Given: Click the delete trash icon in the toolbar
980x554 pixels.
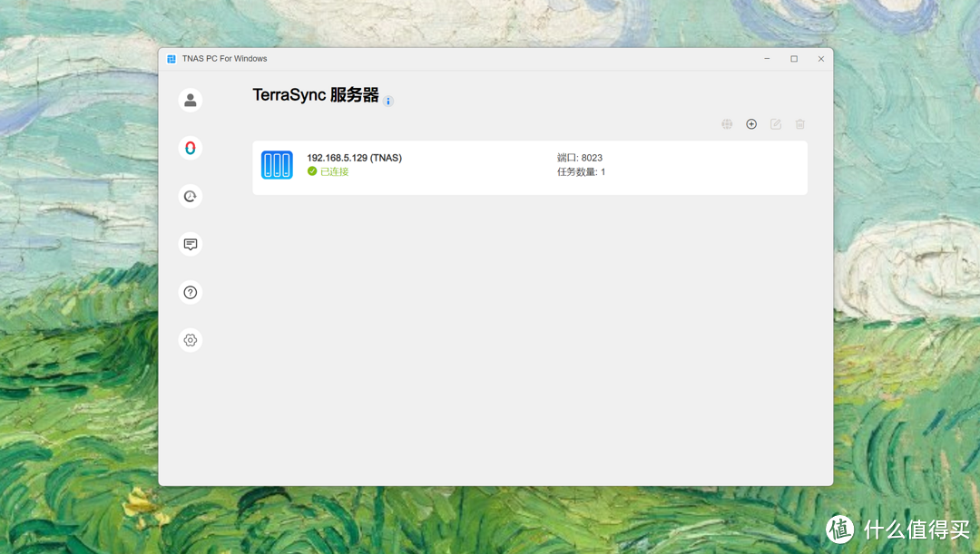Looking at the screenshot, I should point(799,123).
